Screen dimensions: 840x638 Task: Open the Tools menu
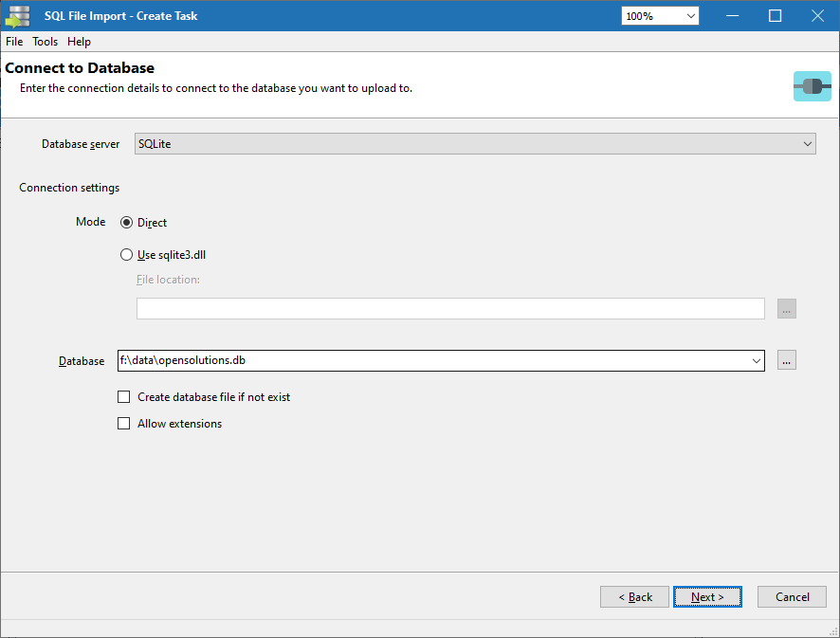45,42
